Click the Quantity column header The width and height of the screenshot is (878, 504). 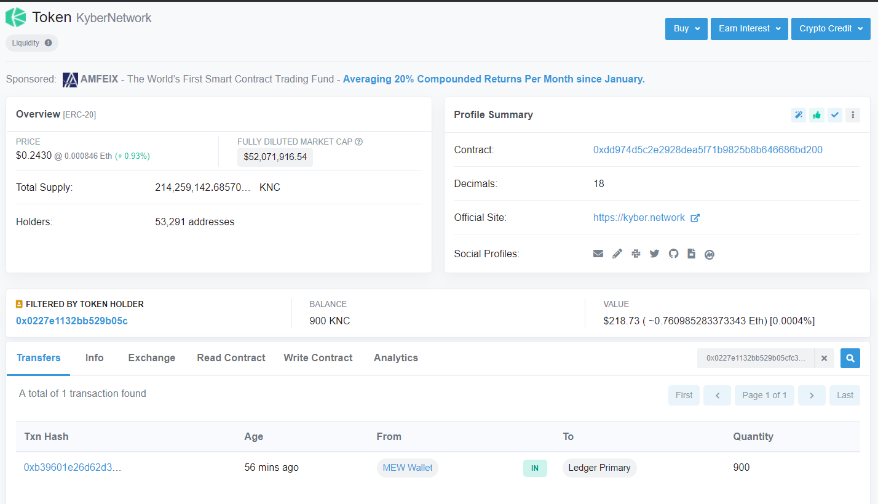click(753, 436)
